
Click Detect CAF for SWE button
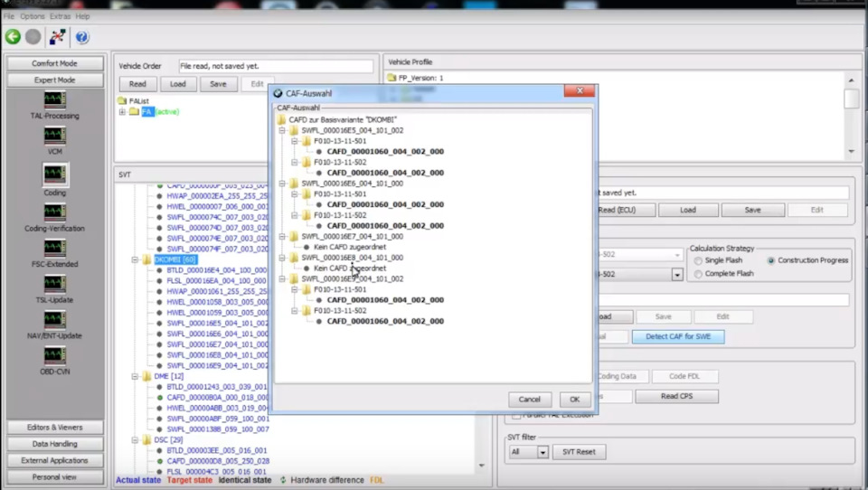(x=678, y=336)
